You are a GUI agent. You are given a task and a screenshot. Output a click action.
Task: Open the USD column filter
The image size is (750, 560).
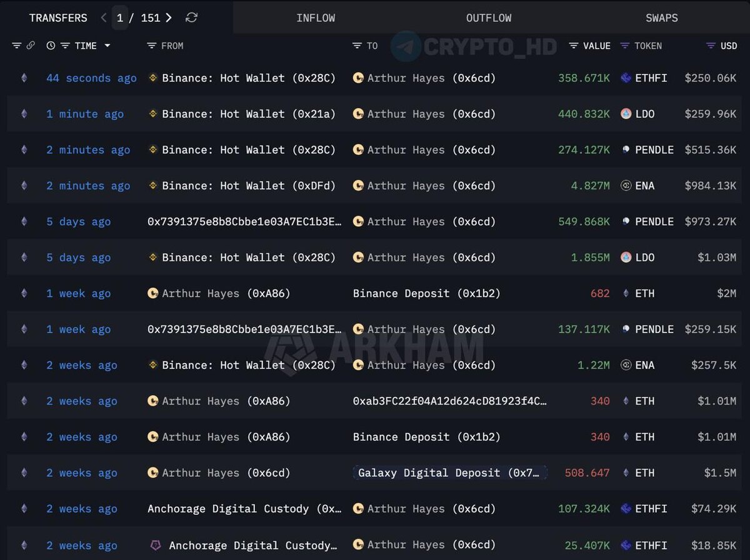[x=711, y=46]
